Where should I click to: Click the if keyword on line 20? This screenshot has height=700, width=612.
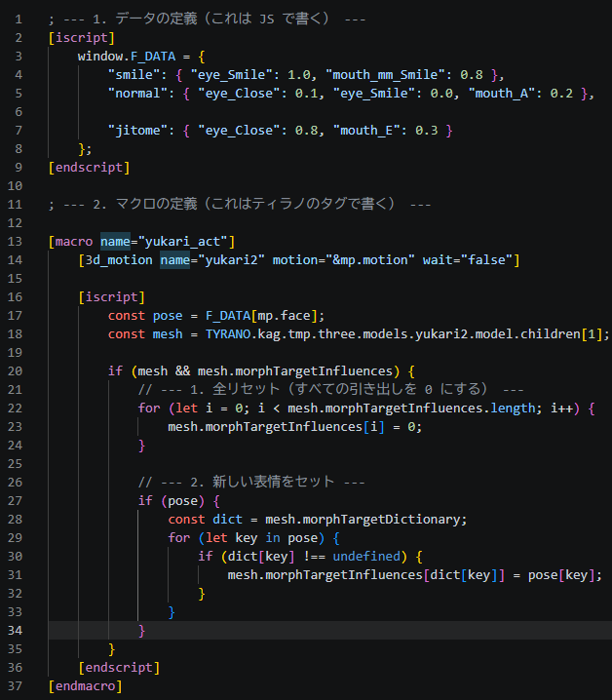click(115, 371)
